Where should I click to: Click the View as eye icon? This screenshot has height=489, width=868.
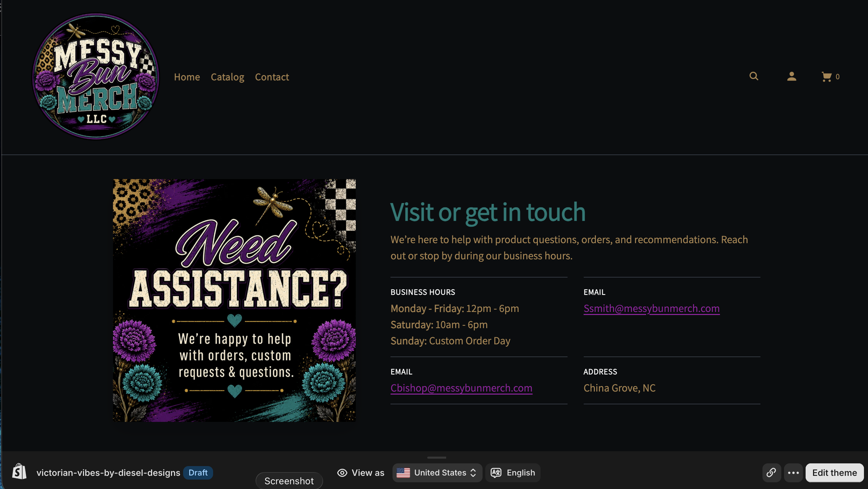click(342, 473)
